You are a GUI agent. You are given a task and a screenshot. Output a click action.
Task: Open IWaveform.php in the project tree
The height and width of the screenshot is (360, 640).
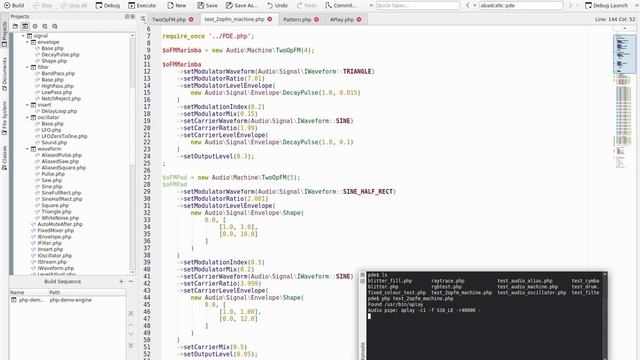(x=56, y=268)
